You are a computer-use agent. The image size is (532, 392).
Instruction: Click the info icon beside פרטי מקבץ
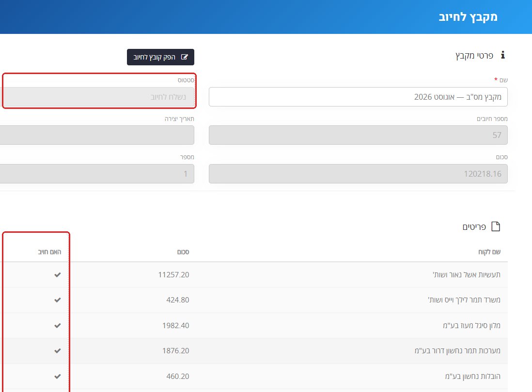tap(503, 55)
